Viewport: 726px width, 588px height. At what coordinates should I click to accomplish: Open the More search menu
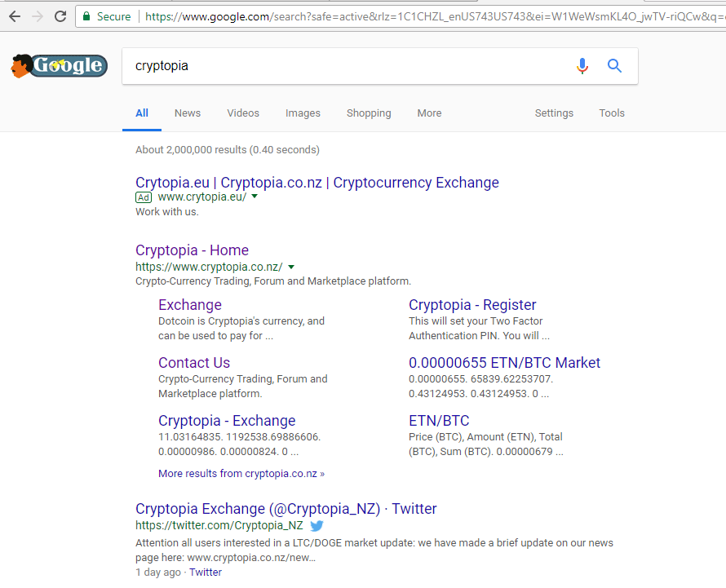pyautogui.click(x=429, y=113)
